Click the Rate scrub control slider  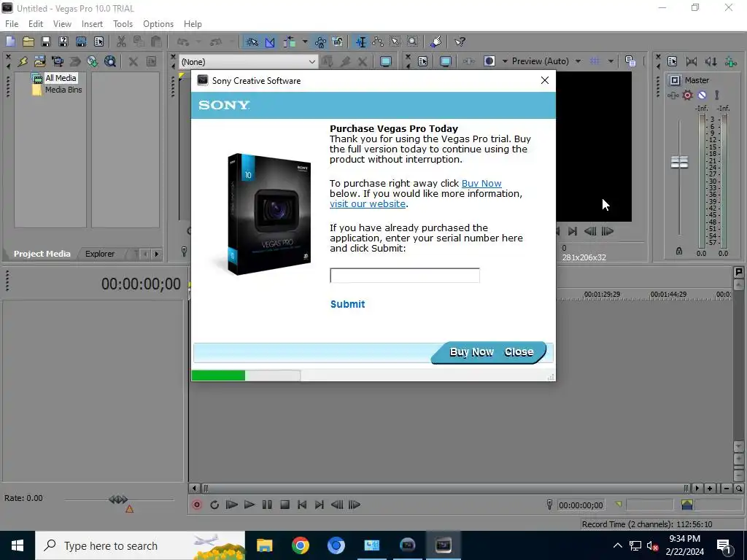pos(119,499)
